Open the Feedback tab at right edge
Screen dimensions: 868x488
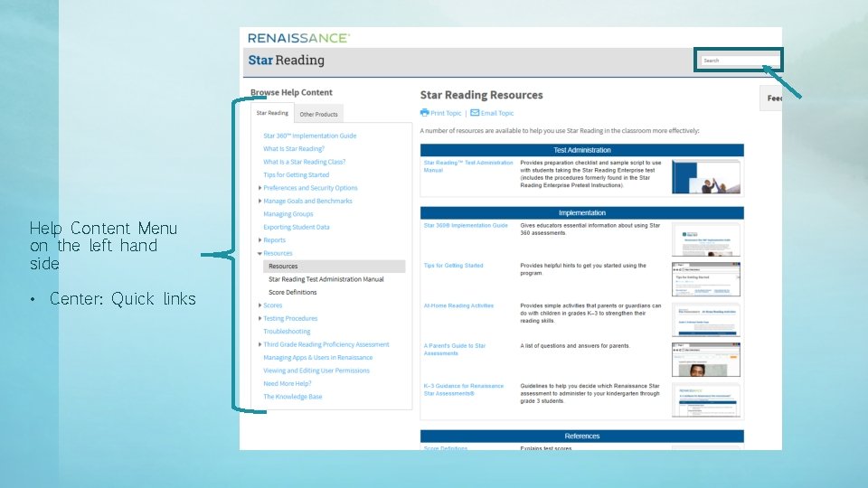click(x=771, y=98)
